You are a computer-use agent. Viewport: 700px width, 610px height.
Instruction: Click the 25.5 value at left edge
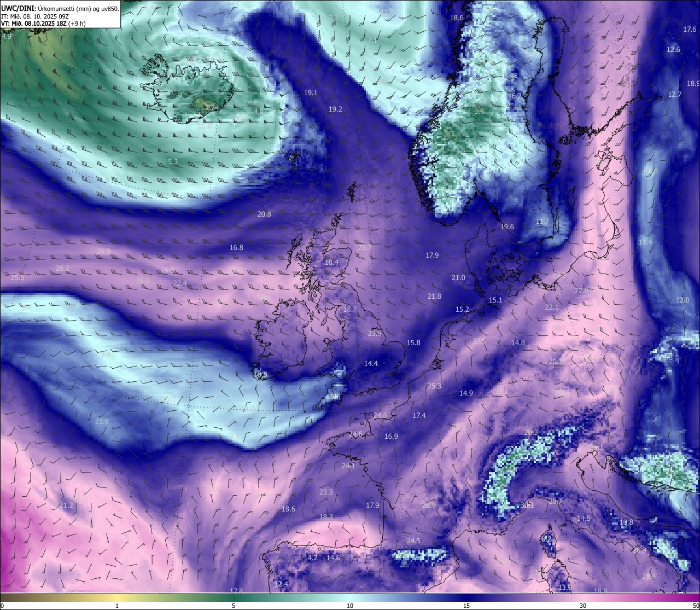click(x=17, y=278)
